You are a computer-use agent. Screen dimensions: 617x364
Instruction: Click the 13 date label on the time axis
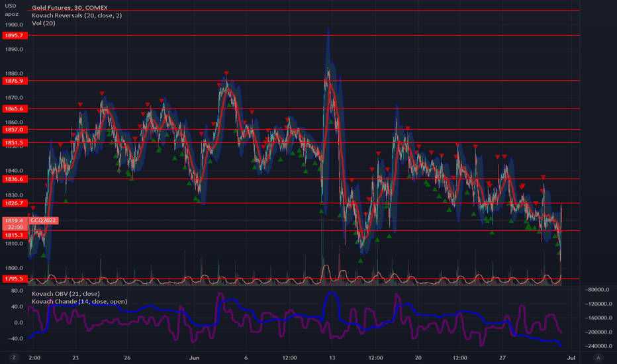pos(332,357)
